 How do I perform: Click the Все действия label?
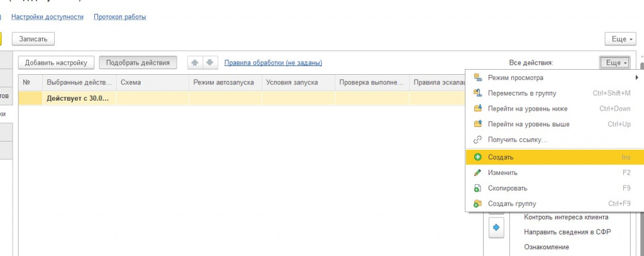(x=531, y=63)
